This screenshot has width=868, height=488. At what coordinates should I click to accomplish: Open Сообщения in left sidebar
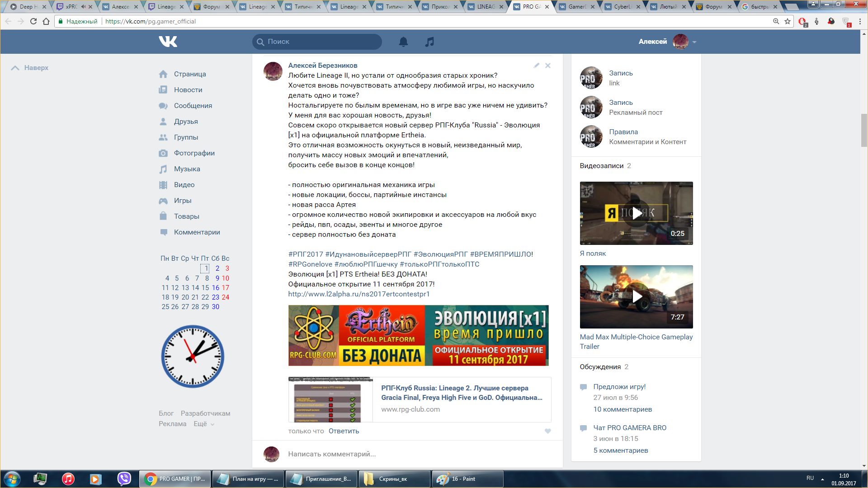pyautogui.click(x=193, y=106)
